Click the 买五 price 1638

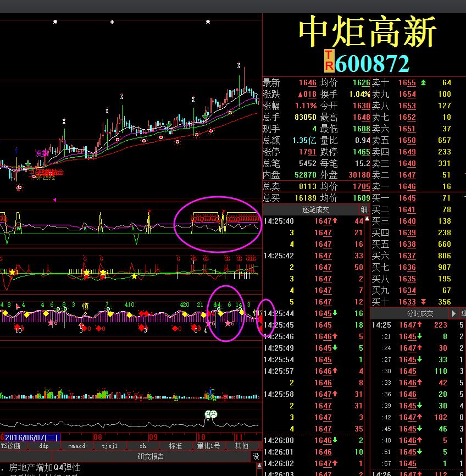pos(407,244)
